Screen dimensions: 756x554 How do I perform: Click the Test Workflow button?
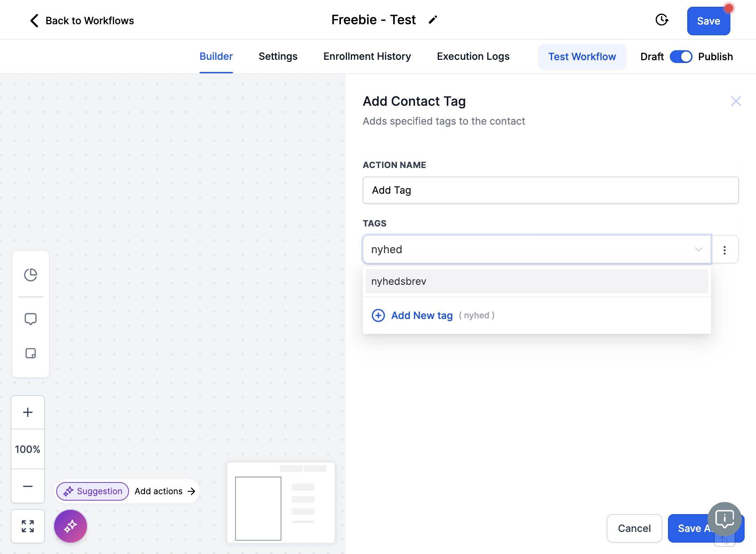point(582,57)
